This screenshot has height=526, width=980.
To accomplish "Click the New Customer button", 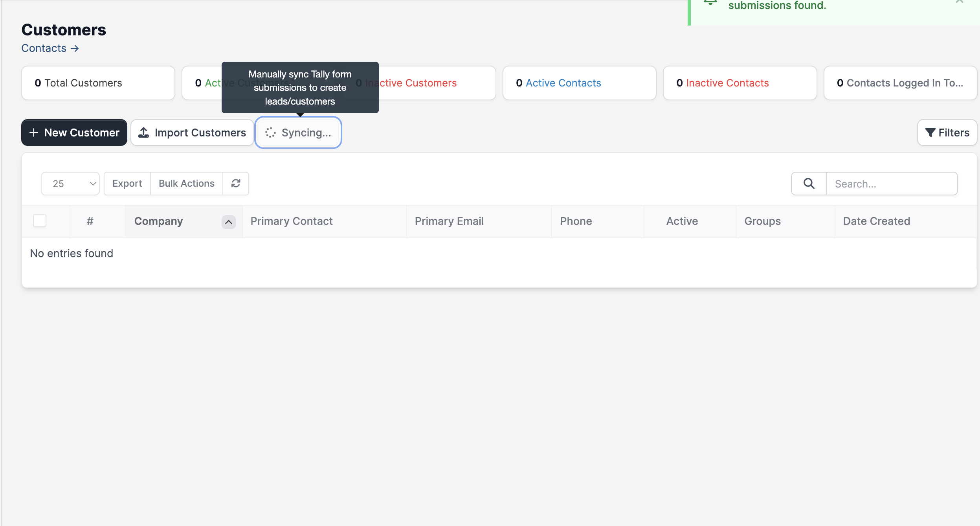I will pos(74,133).
